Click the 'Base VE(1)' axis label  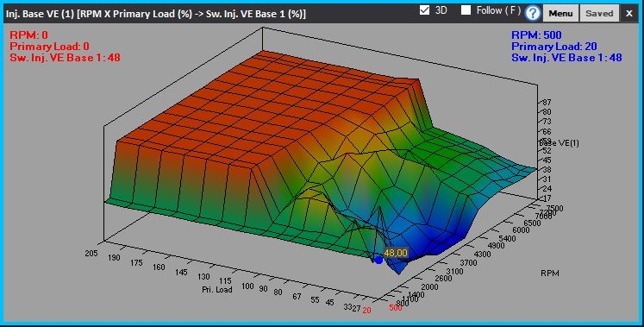[559, 143]
